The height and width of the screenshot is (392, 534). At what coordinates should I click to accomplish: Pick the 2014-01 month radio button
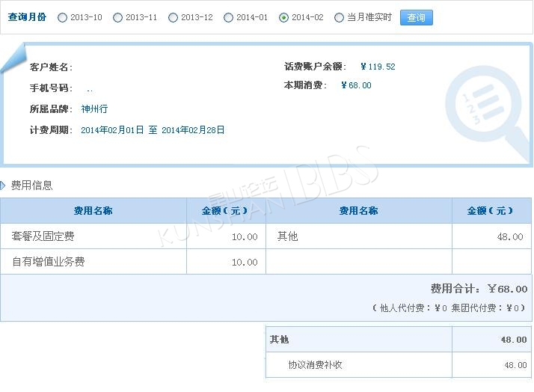pos(229,18)
